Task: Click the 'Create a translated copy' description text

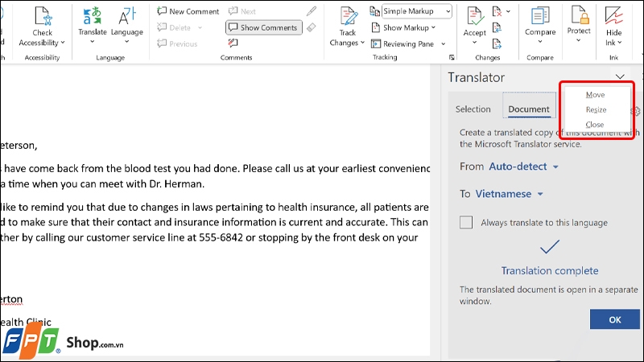Action: tap(549, 138)
